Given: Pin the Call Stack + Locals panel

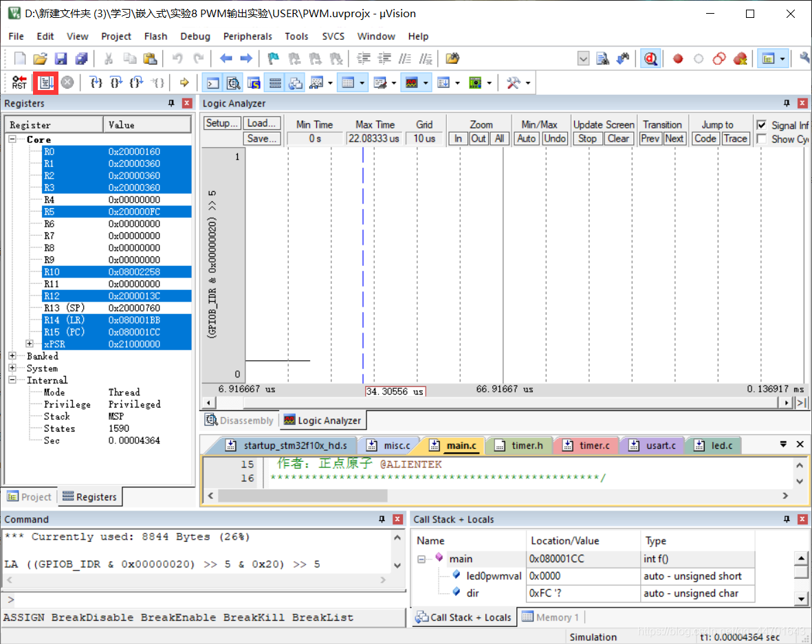Looking at the screenshot, I should tap(787, 519).
